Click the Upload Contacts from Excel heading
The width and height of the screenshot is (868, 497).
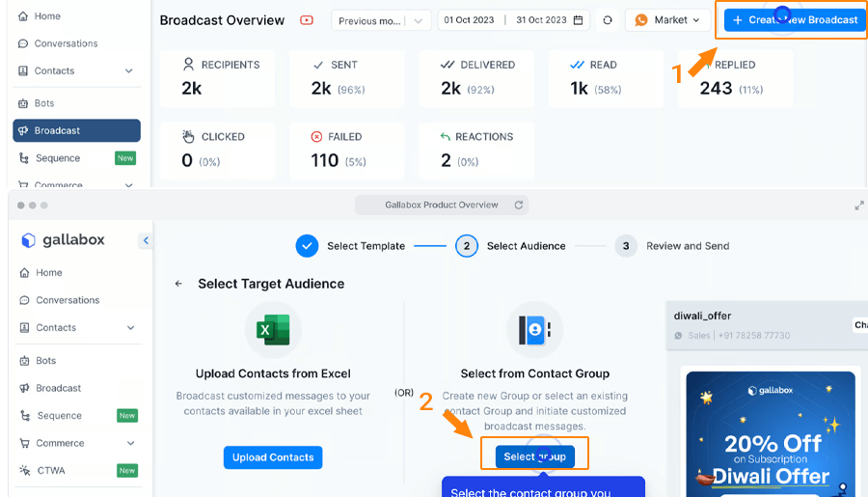click(x=273, y=374)
